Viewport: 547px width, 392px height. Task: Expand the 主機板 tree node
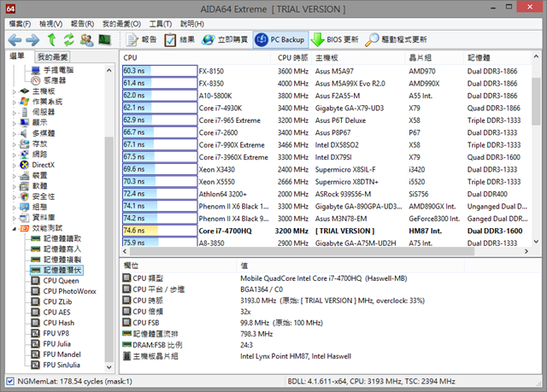15,92
